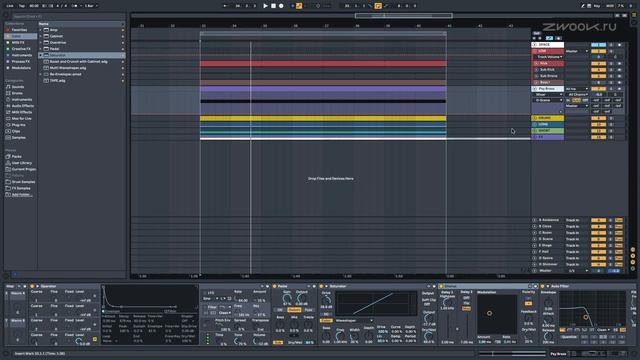Screen dimensions: 640x360
Task: Select the Kick track header
Action: click(x=548, y=63)
